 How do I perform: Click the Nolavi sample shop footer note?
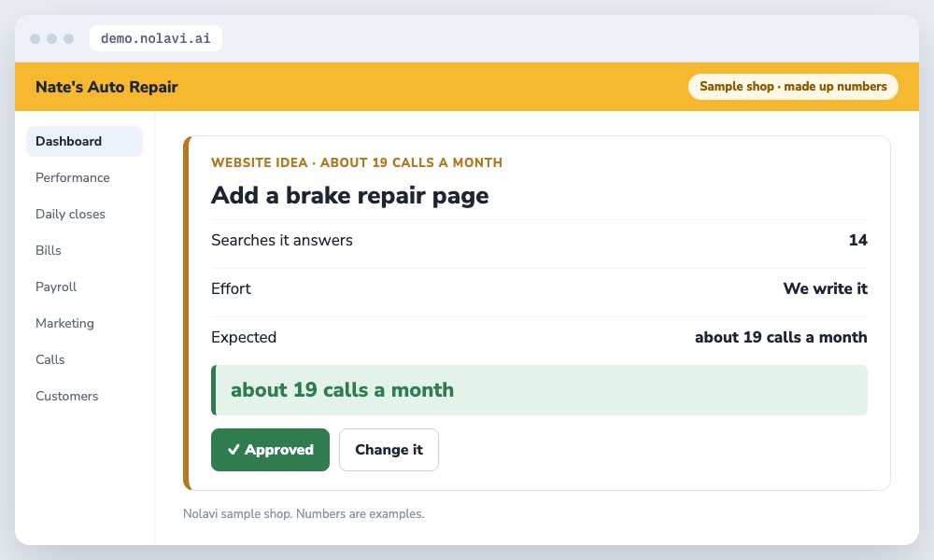(x=304, y=513)
